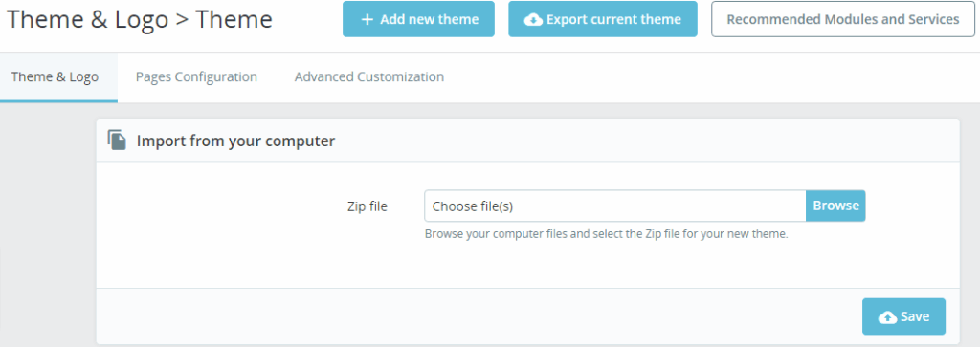
Task: Click the plus icon on Add new theme
Action: point(367,19)
